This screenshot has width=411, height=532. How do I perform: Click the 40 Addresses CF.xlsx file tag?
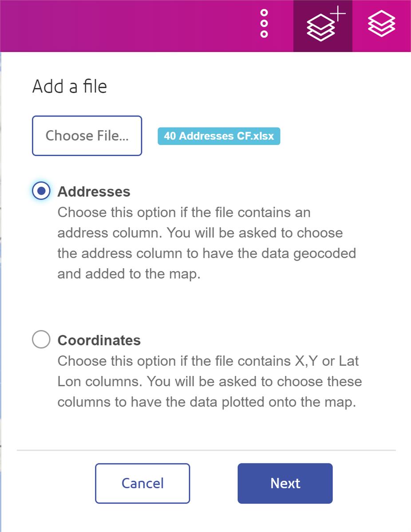[219, 136]
